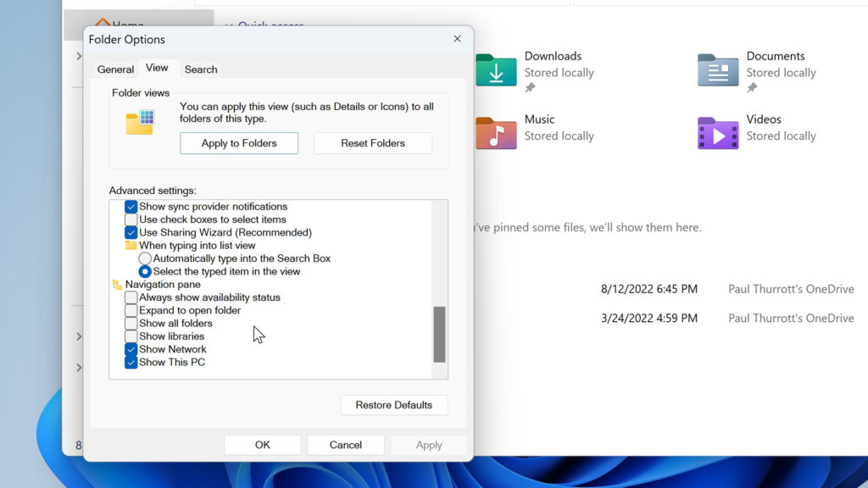
Task: Switch to the General tab
Action: [x=115, y=69]
